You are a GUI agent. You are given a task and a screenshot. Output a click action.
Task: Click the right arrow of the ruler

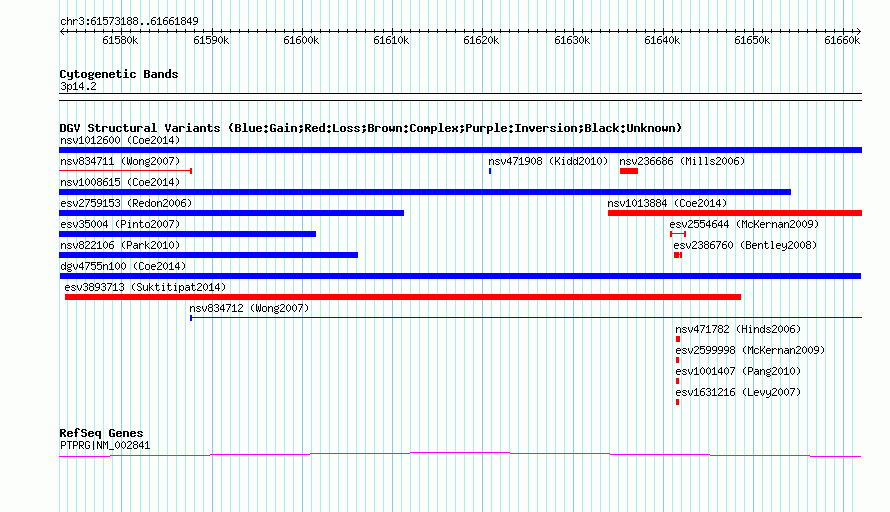859,32
